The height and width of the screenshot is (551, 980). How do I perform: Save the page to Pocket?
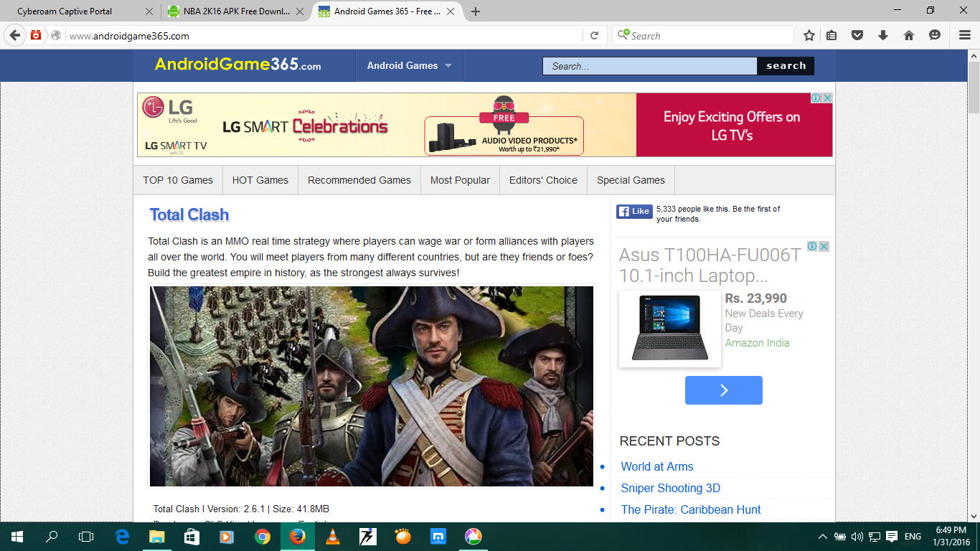coord(857,35)
